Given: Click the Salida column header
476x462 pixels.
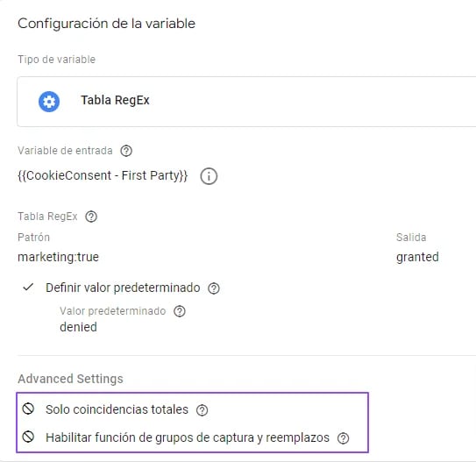Looking at the screenshot, I should click(411, 238).
